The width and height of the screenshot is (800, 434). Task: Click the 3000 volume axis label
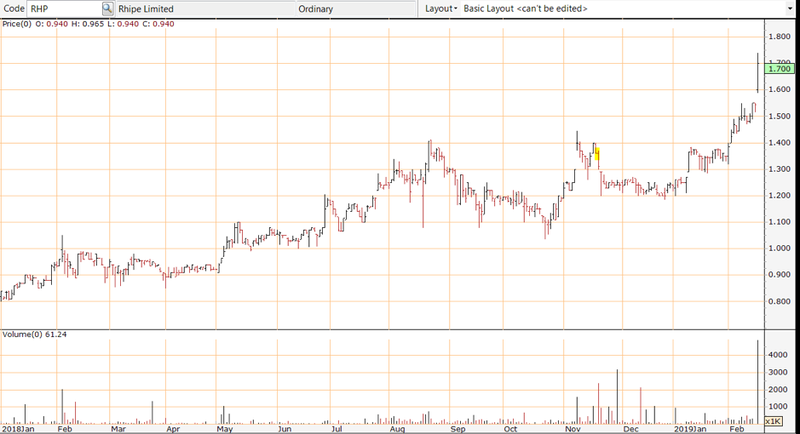[x=778, y=372]
